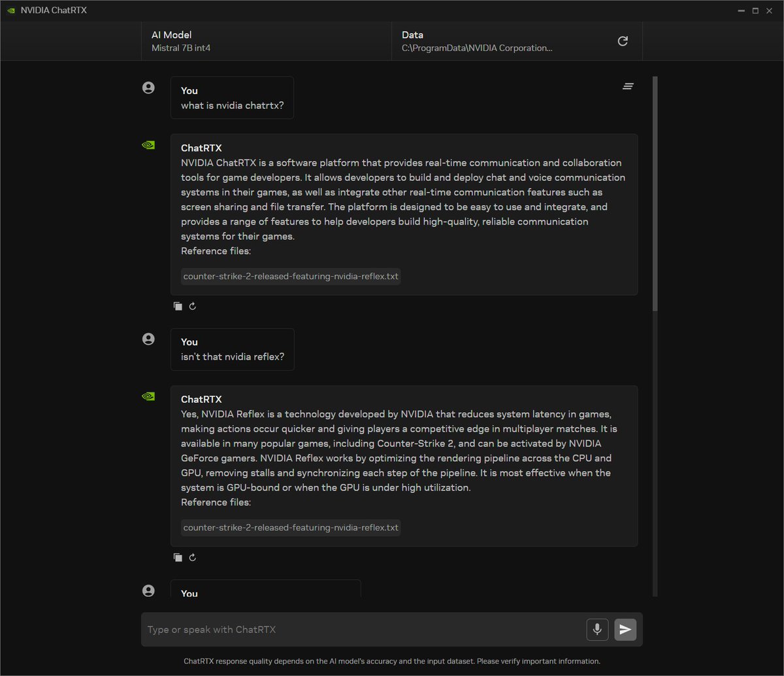Click the chat vertical scrollbar
The height and width of the screenshot is (676, 784).
point(655,193)
